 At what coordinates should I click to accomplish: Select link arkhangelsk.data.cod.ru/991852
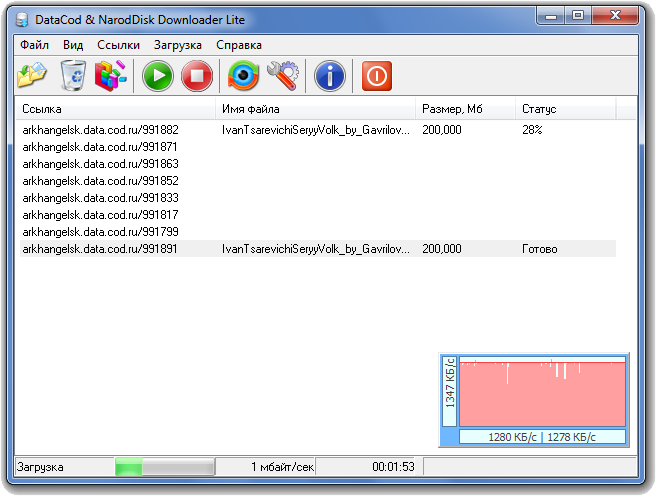click(100, 181)
